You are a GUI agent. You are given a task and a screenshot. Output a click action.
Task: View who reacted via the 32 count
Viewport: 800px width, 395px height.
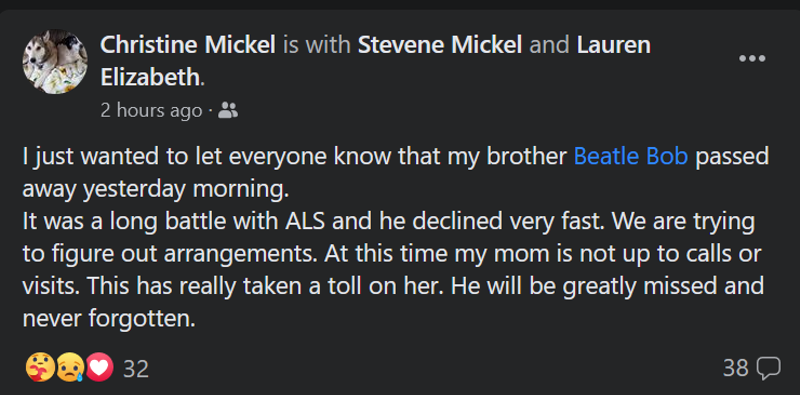click(136, 368)
